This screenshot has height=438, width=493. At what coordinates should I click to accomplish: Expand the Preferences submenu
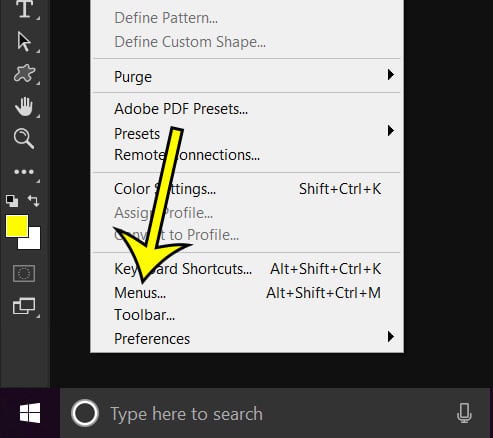(247, 339)
